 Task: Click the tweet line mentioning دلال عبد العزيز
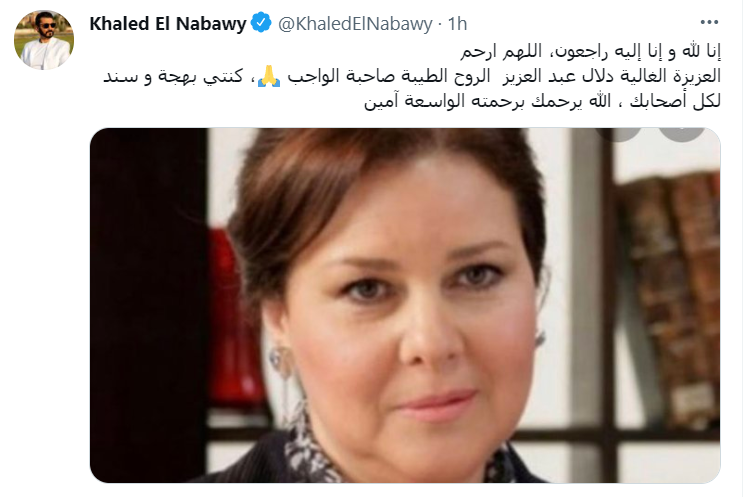click(412, 77)
